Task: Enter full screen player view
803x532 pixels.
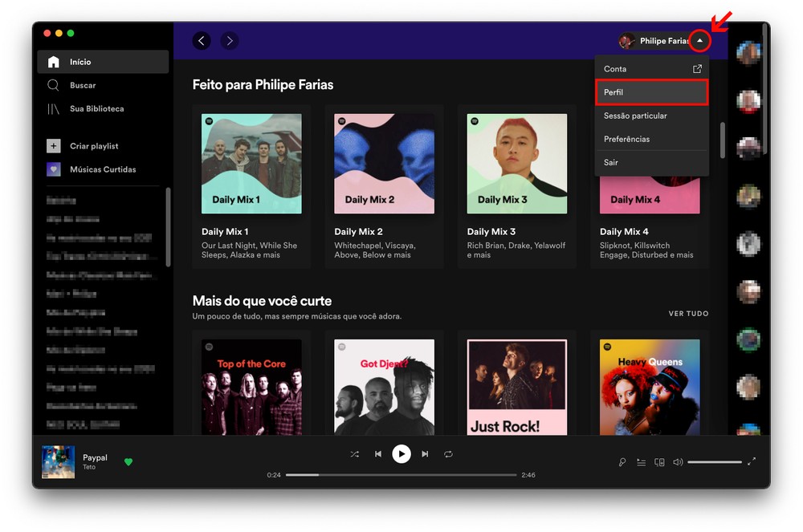Action: click(x=752, y=461)
